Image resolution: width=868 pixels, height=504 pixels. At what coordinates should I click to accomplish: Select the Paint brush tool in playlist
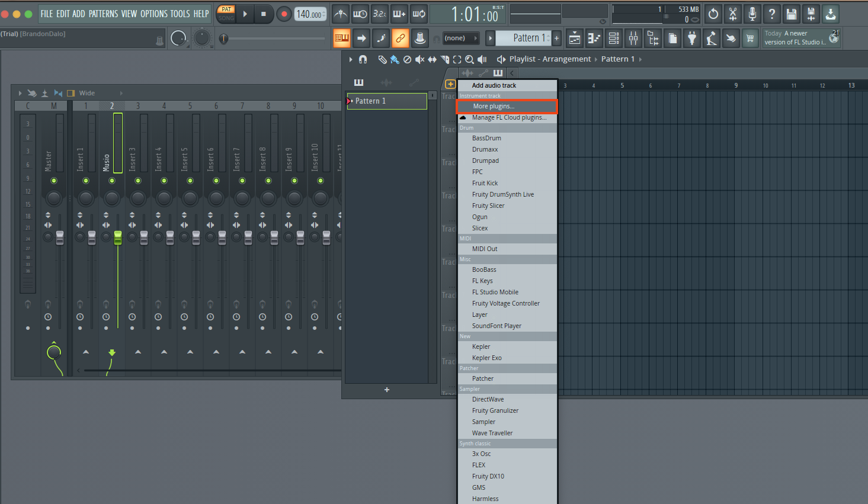(395, 59)
